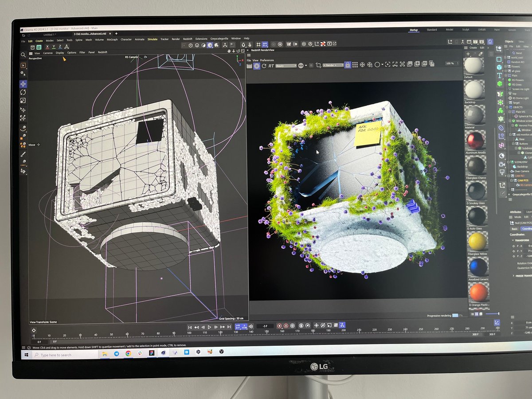
Task: Toggle timeline sound speaker icon
Action: coord(251,326)
